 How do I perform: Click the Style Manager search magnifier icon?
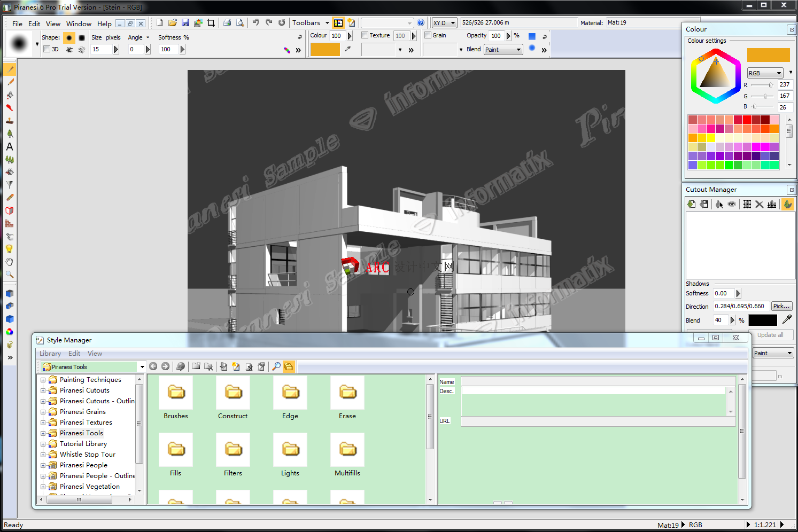pyautogui.click(x=276, y=366)
